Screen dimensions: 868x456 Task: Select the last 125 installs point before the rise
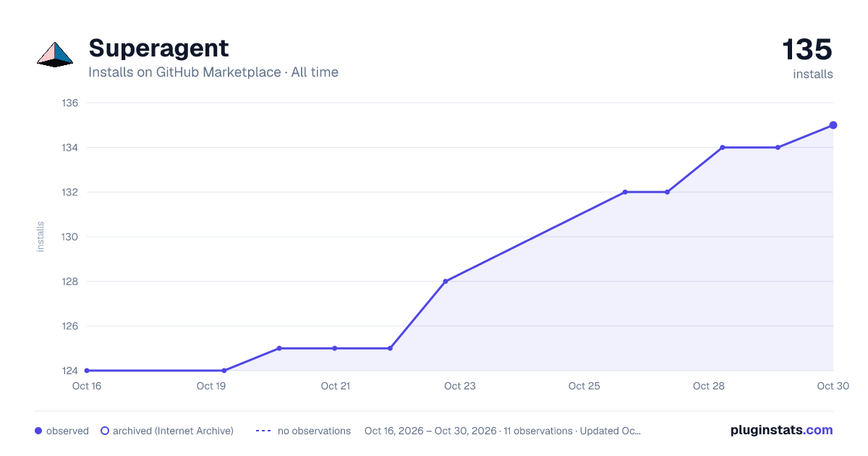point(390,348)
